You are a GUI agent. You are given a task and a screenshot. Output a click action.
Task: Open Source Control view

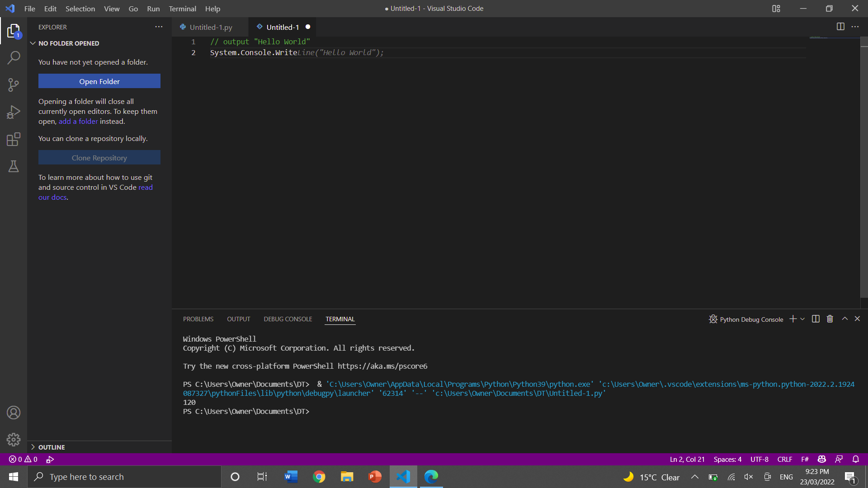(14, 84)
